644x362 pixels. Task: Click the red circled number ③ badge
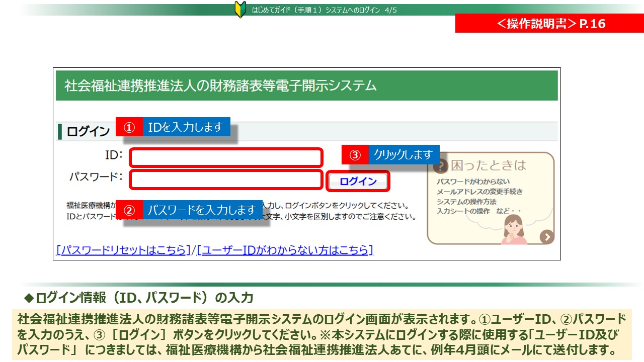coord(355,155)
